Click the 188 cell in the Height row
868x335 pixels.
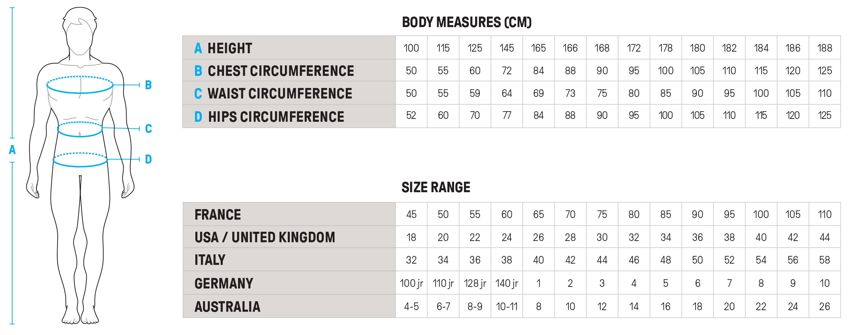coord(825,48)
